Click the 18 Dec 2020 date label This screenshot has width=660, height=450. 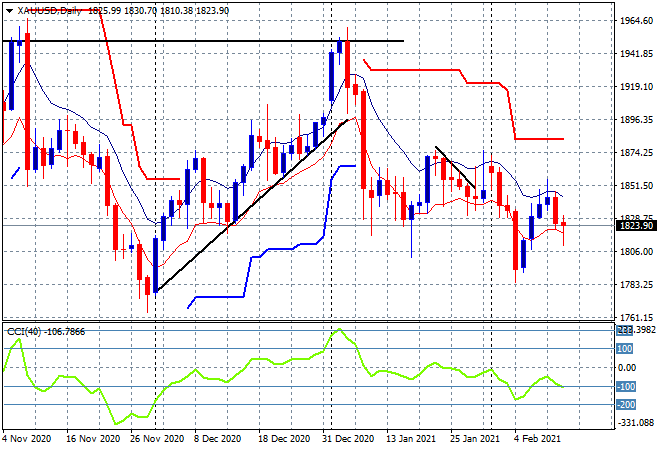pos(284,439)
